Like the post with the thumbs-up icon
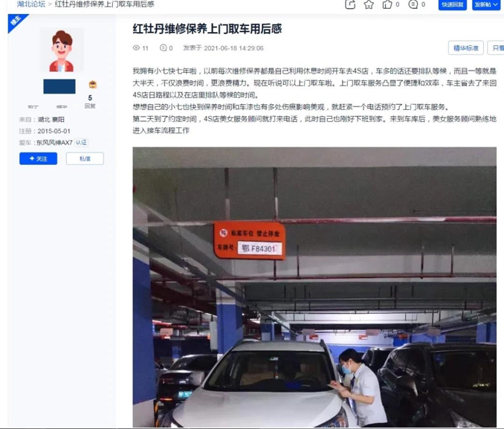The height and width of the screenshot is (429, 504). (387, 4)
